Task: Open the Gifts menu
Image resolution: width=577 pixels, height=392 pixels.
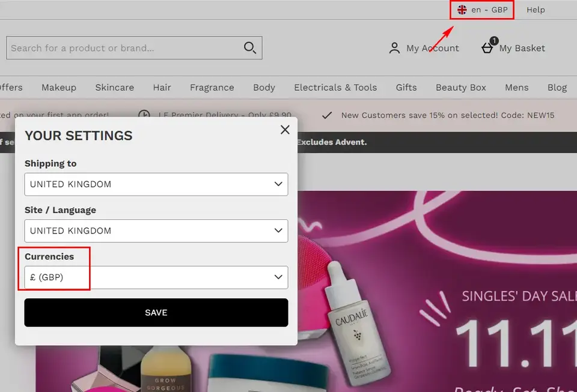Action: point(406,88)
